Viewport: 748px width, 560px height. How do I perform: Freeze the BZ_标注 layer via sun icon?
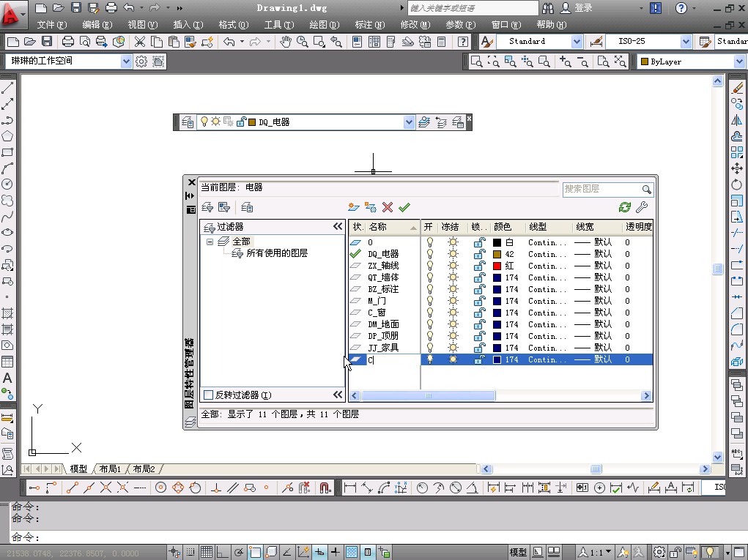453,289
